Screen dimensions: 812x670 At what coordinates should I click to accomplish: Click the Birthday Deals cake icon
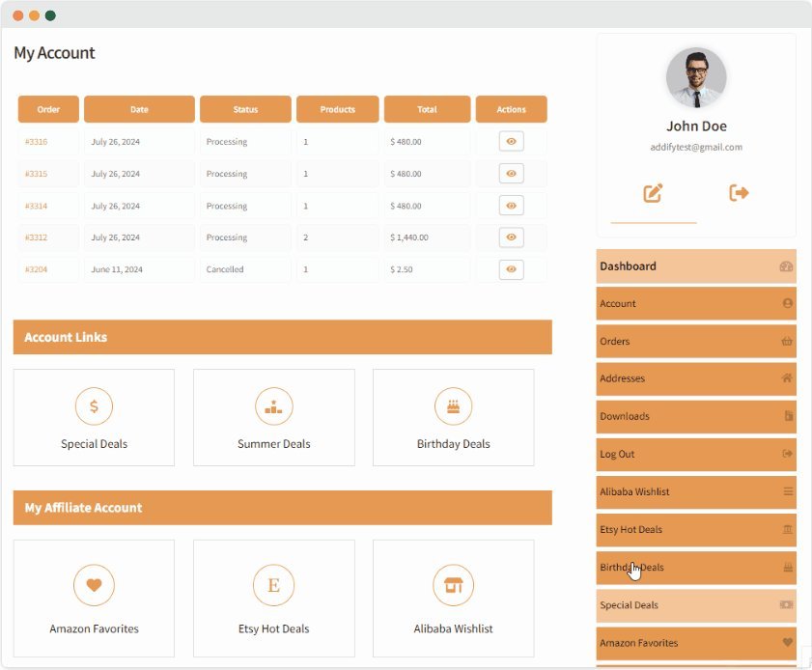[453, 405]
